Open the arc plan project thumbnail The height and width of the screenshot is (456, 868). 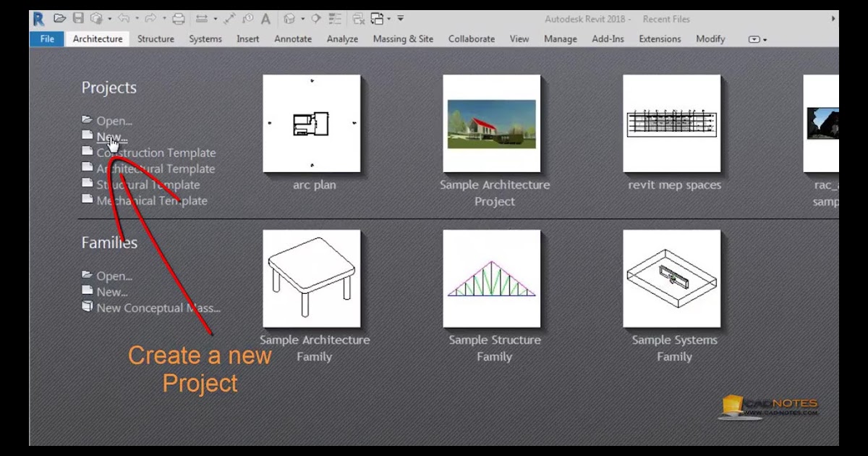tap(312, 124)
